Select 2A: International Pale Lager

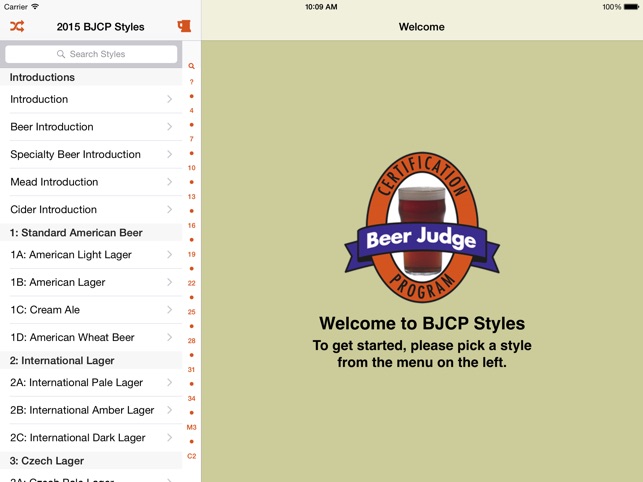click(91, 383)
